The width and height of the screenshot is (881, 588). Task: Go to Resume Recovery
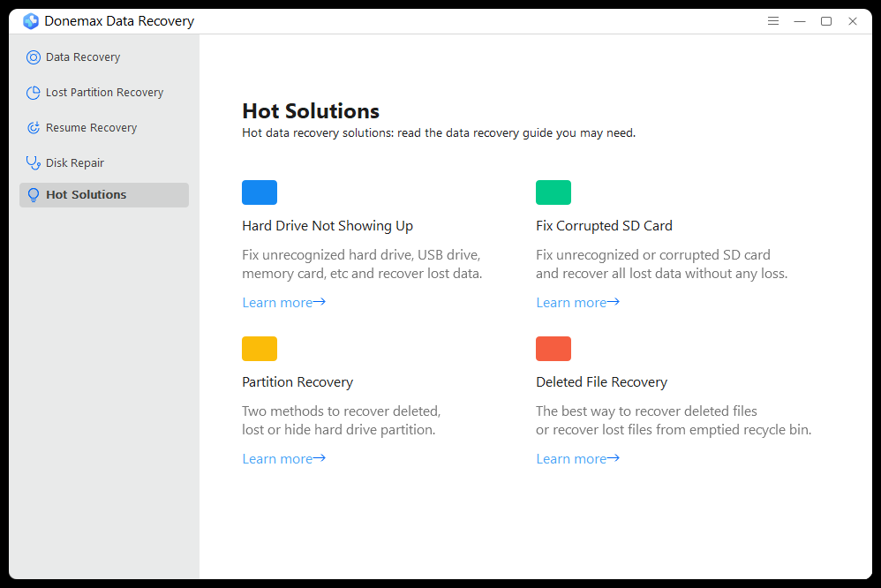[x=104, y=128]
